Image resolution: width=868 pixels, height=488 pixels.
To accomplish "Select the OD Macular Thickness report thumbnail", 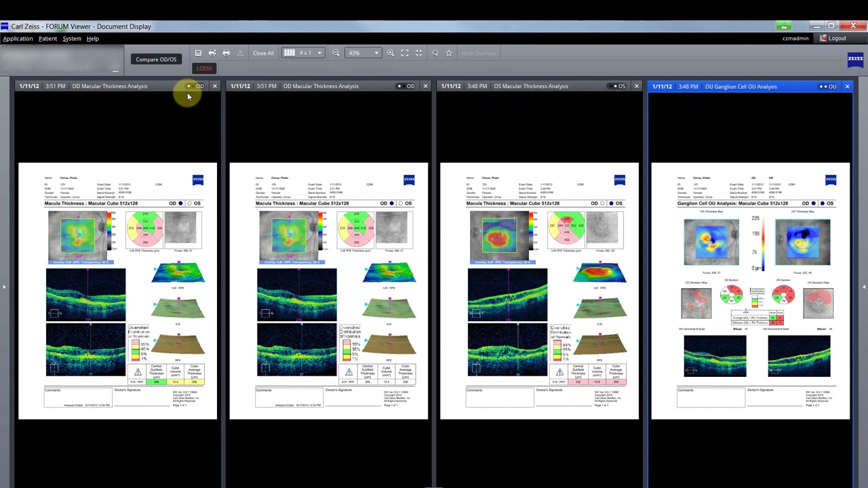I will (117, 291).
